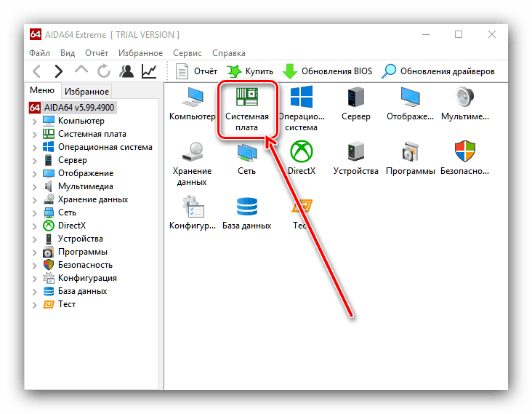532x414 pixels.
Task: Click the Отчёт toolbar button
Action: [196, 71]
